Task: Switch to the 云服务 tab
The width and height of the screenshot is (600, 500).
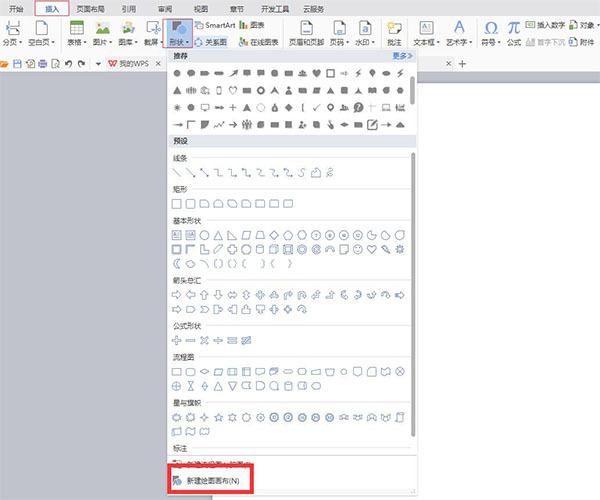Action: 313,9
